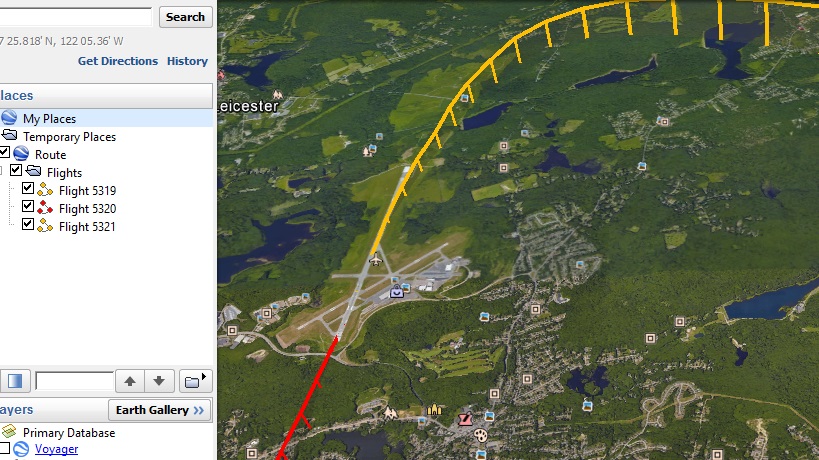Click the Route globe icon
This screenshot has height=460, width=819.
coord(21,154)
